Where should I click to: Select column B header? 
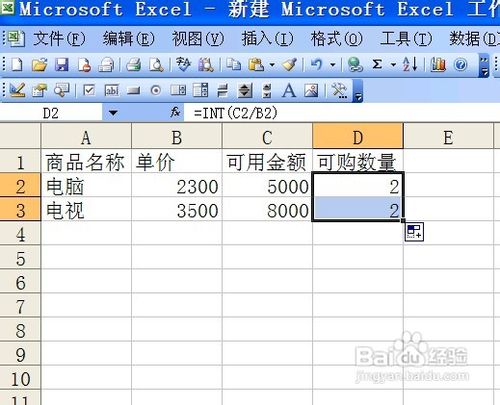click(x=177, y=136)
